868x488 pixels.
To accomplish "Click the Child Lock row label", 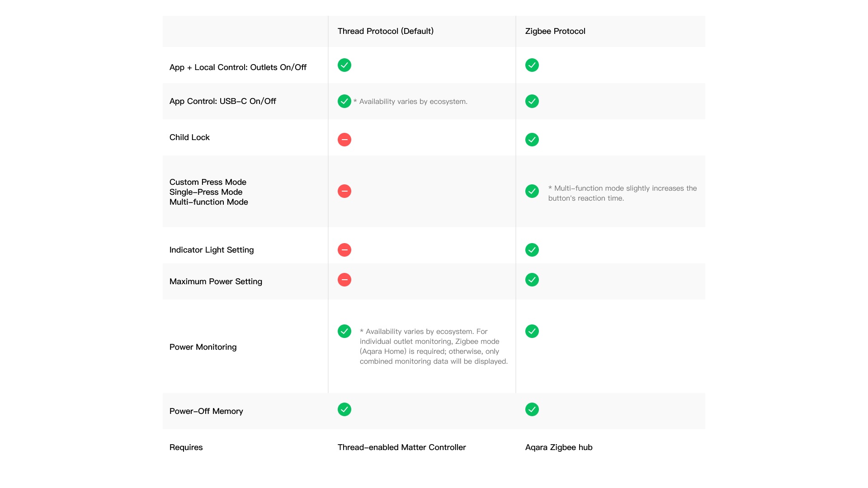I will (189, 137).
